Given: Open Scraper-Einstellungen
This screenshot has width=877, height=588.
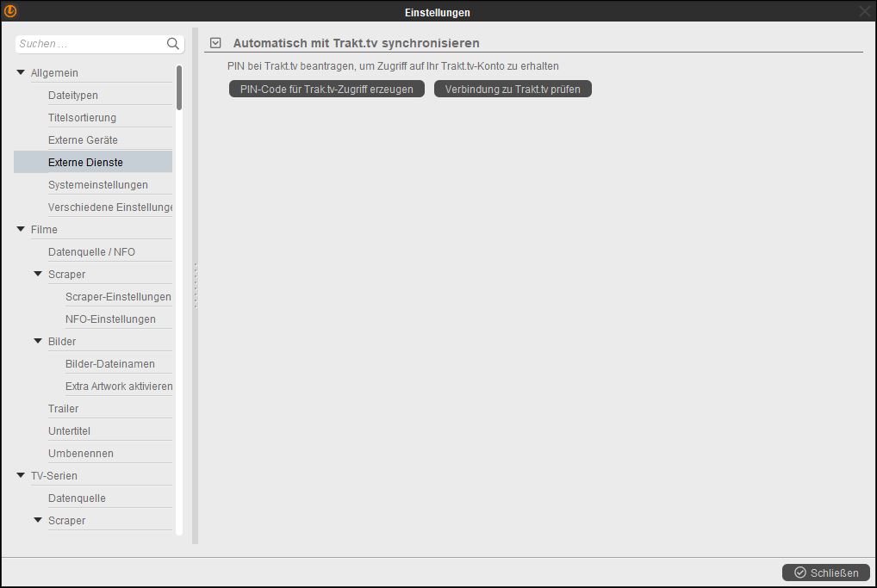Looking at the screenshot, I should click(118, 296).
